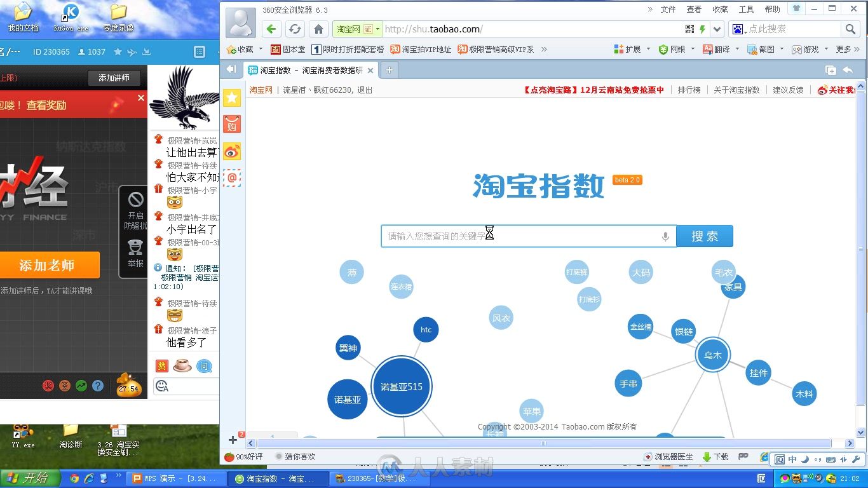Open the QR code icon in address bar
Image resolution: width=868 pixels, height=488 pixels.
point(690,29)
